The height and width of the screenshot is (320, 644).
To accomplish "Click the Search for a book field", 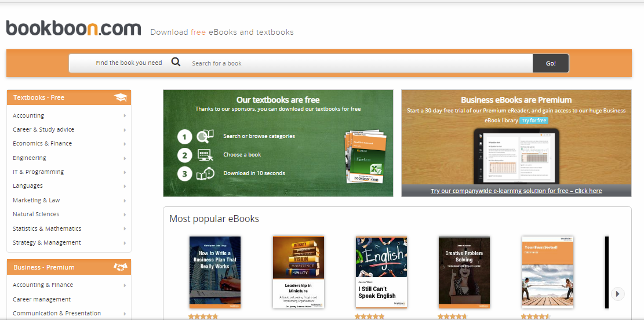I will (359, 63).
